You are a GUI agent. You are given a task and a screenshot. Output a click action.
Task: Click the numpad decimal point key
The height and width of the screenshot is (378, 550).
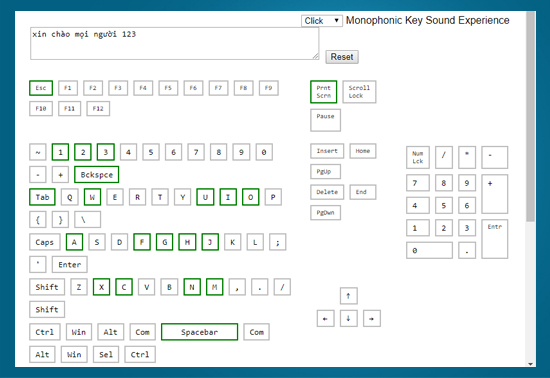(x=467, y=250)
